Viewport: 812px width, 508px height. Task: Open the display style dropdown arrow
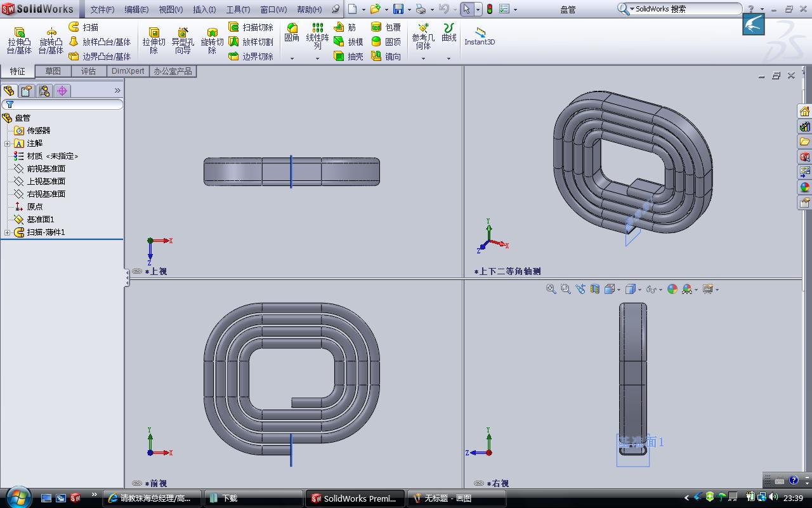click(x=639, y=290)
